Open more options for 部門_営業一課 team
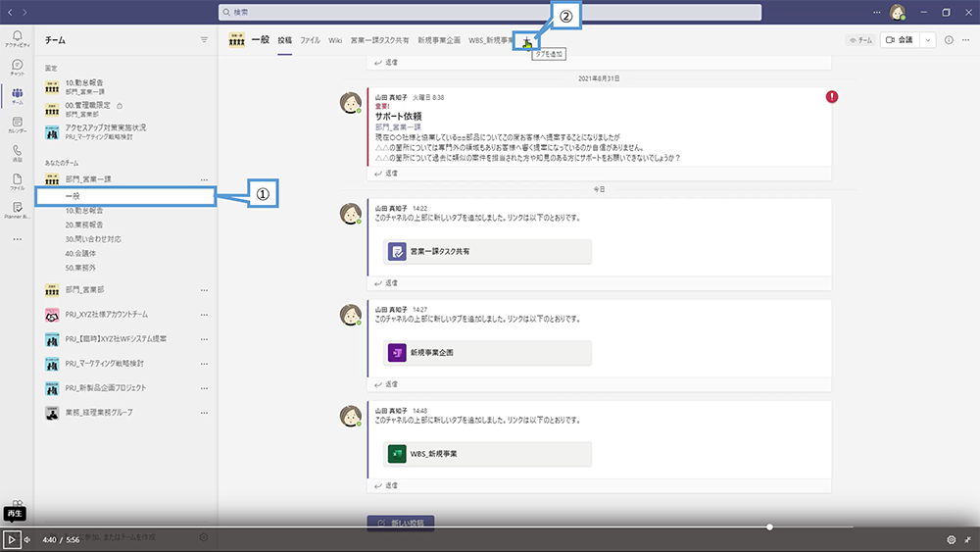Image resolution: width=980 pixels, height=552 pixels. point(204,180)
